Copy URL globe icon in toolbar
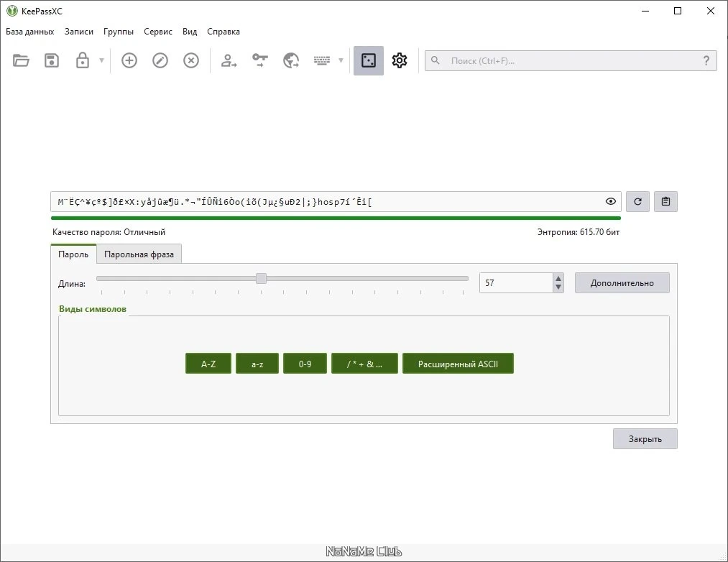 click(290, 60)
